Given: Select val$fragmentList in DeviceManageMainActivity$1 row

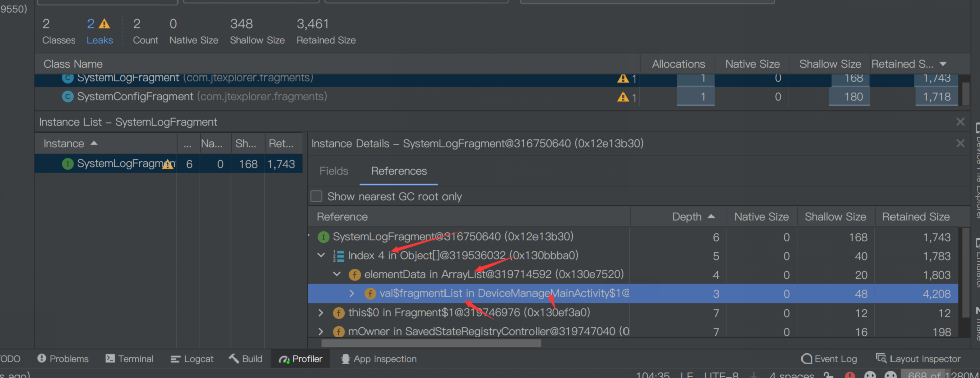Looking at the screenshot, I should tap(633, 293).
